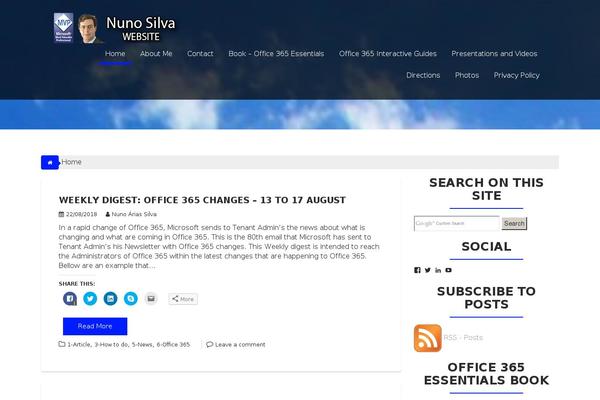600x400 pixels.
Task: Open the 5-News category
Action: coord(142,344)
